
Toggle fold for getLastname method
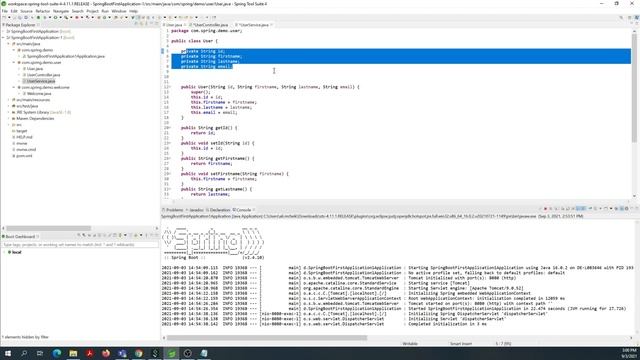click(x=169, y=189)
